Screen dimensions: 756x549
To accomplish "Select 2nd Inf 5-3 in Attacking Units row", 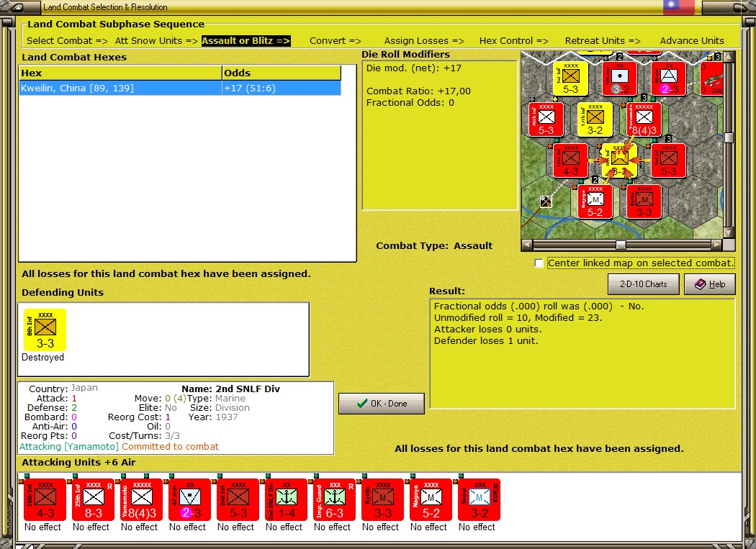I will pos(238,500).
